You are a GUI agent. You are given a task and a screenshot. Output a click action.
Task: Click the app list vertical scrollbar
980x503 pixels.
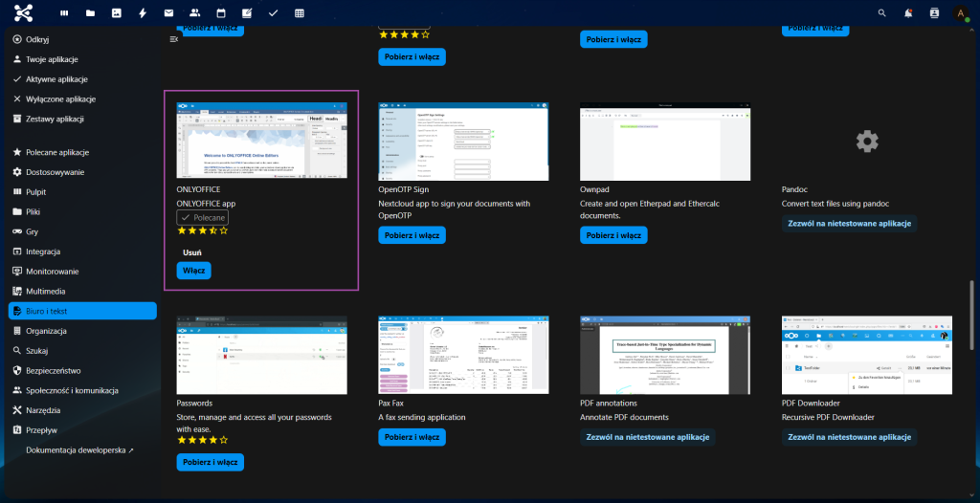(x=971, y=316)
